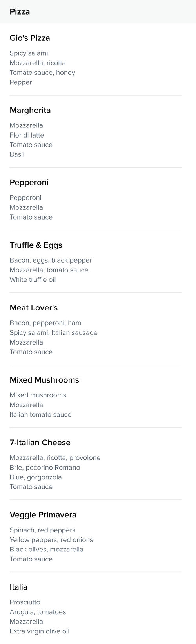Select the Italia pizza title

pos(18,587)
